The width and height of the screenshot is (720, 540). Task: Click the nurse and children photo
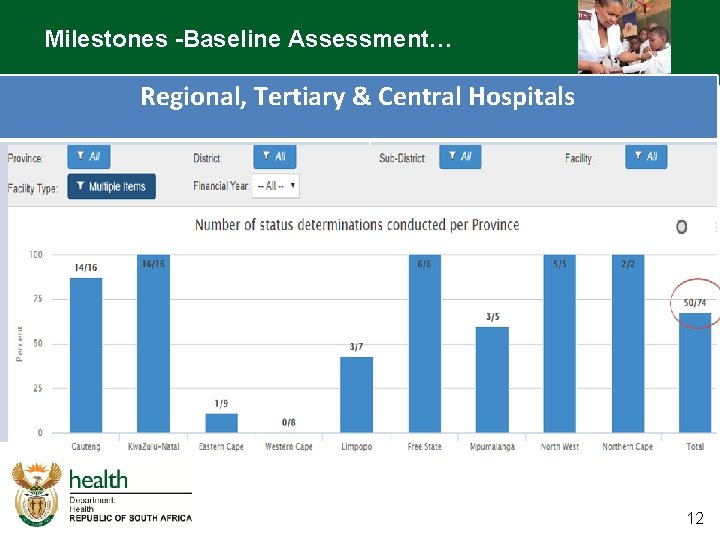point(624,37)
